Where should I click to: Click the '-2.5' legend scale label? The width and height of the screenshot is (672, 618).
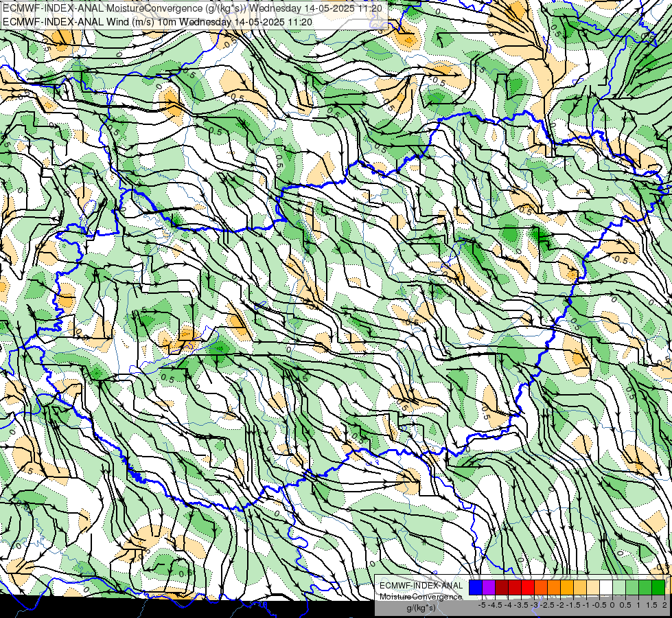click(547, 605)
